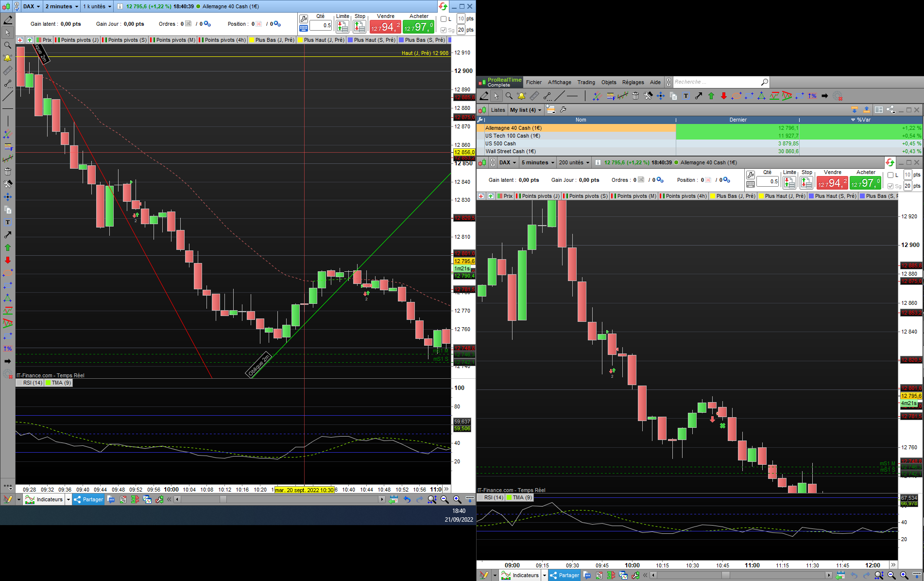Image resolution: width=924 pixels, height=581 pixels.
Task: Click the Listes button
Action: pyautogui.click(x=498, y=110)
